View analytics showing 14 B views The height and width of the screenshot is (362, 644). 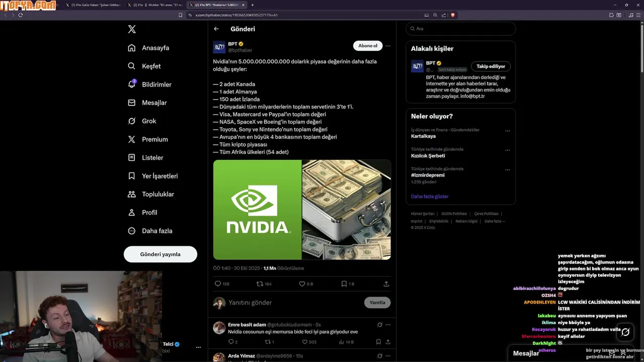tap(346, 342)
